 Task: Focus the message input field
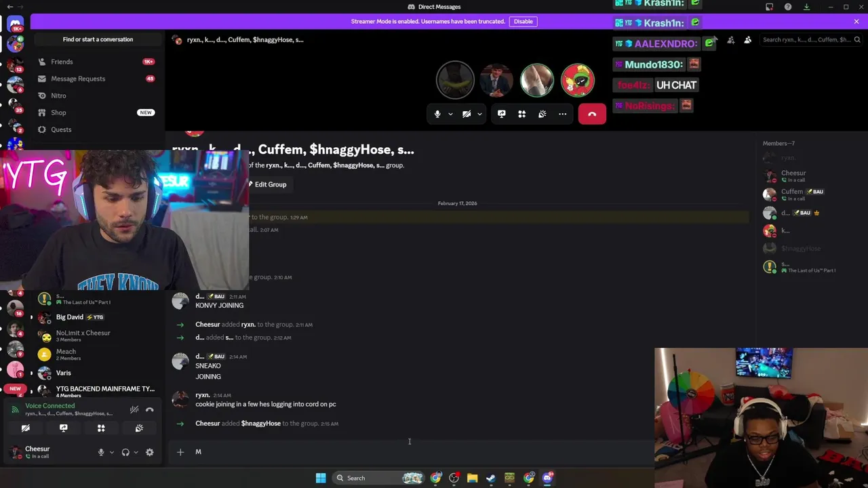click(x=420, y=452)
